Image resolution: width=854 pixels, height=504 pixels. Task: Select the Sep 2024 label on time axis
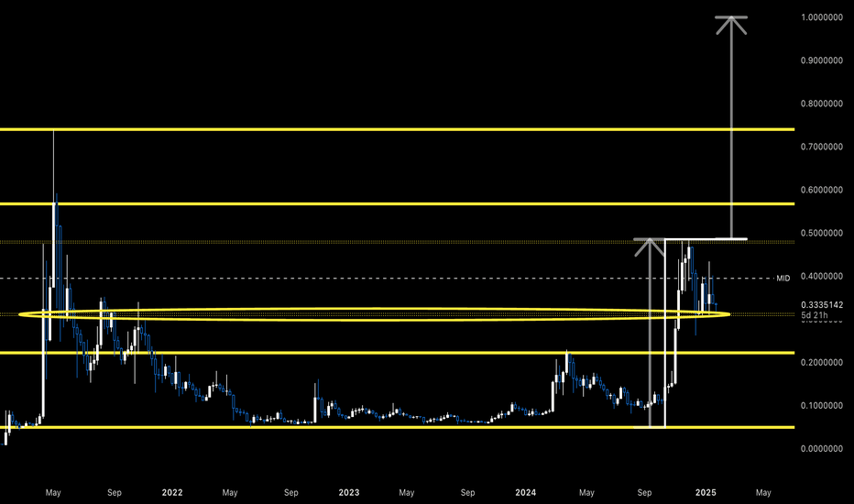[x=644, y=493]
